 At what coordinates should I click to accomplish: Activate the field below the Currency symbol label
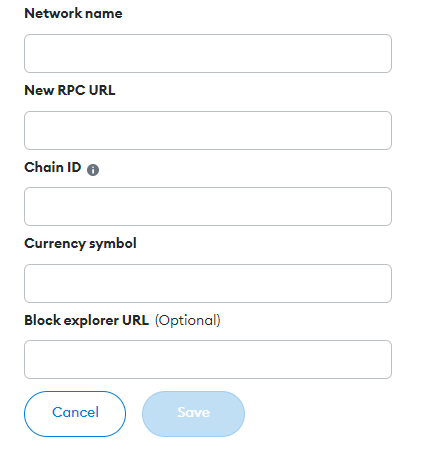(208, 283)
